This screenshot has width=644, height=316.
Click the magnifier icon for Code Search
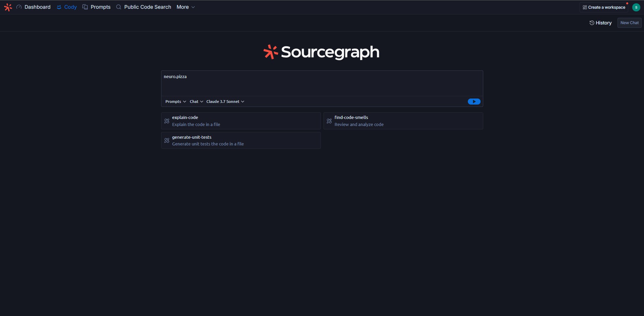tap(118, 7)
